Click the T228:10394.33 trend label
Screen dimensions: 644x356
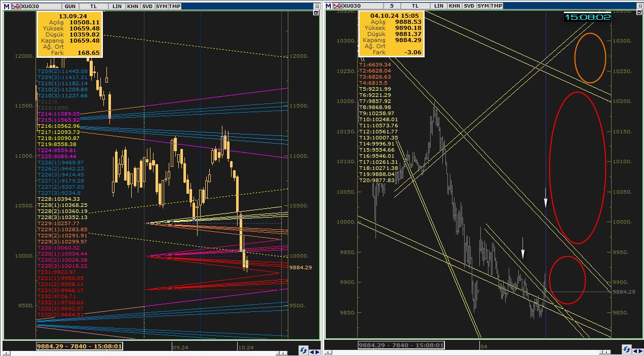coord(59,199)
